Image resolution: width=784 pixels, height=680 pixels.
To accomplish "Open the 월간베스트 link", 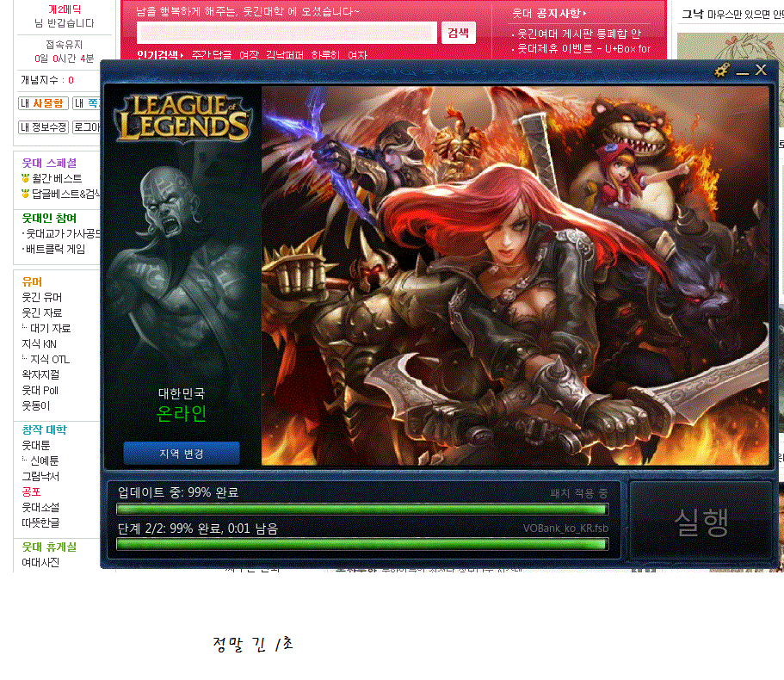I will coord(57,178).
